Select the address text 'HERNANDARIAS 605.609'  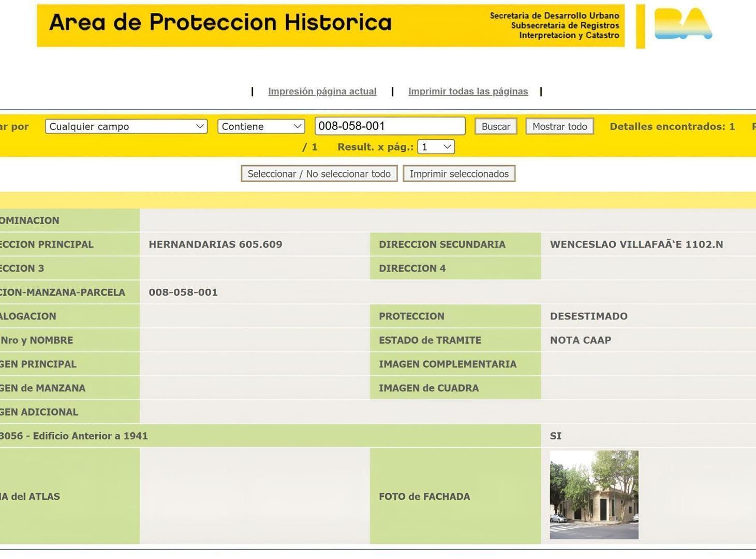coord(216,244)
